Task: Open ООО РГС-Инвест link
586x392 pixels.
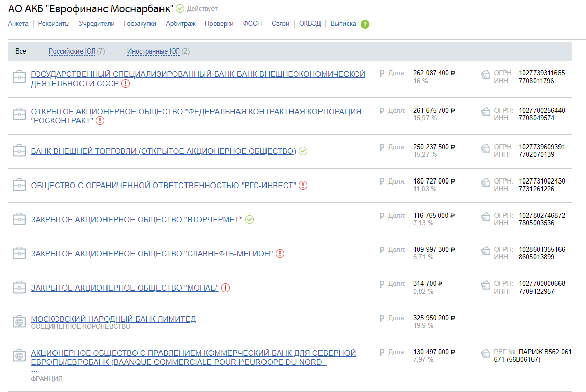Action: point(164,186)
